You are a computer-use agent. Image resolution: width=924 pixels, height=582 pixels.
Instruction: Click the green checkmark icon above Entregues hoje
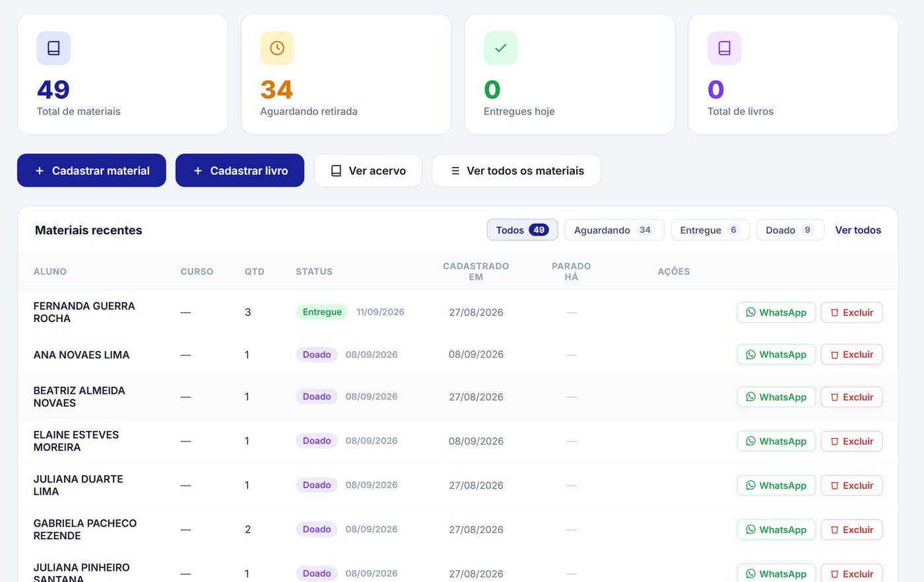coord(501,48)
